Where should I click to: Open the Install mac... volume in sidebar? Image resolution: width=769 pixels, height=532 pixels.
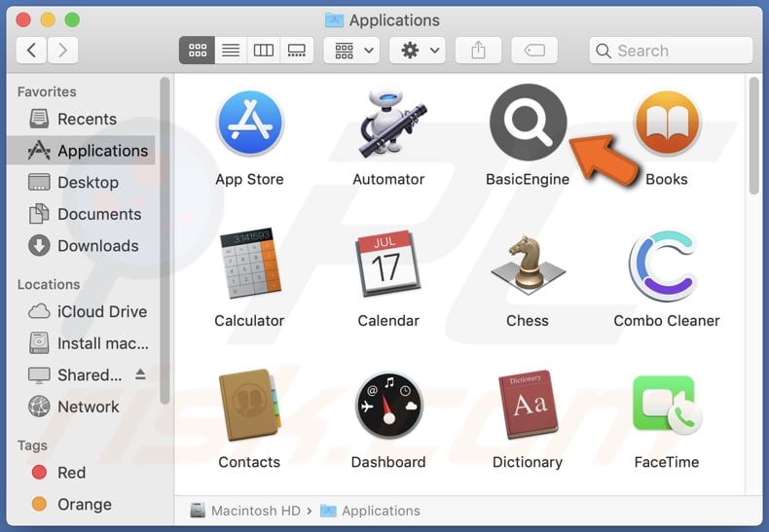tap(81, 343)
